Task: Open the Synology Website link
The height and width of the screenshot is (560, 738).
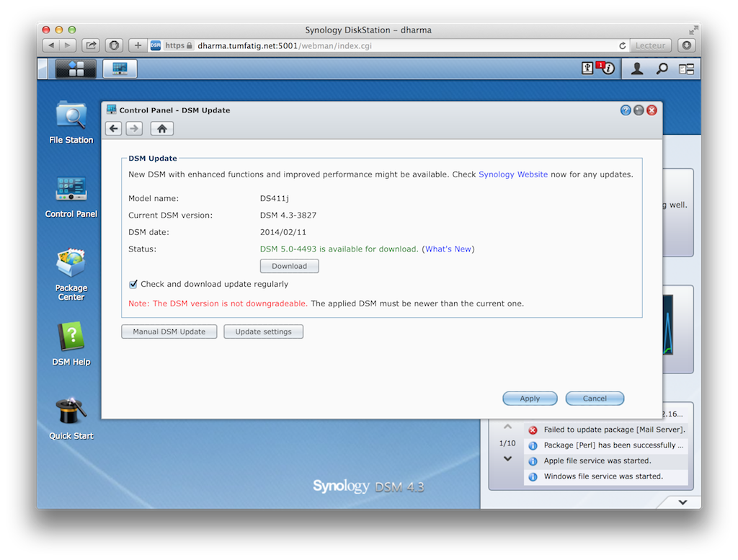Action: pos(513,174)
